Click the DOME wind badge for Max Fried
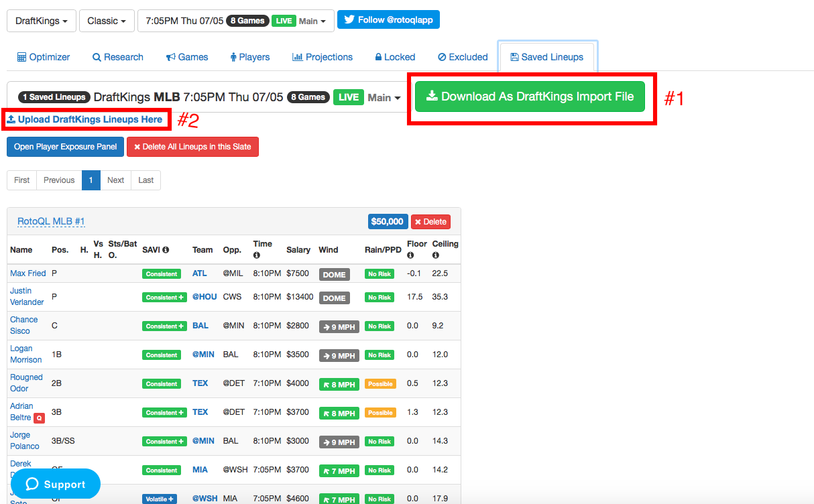This screenshot has height=504, width=814. pyautogui.click(x=335, y=274)
